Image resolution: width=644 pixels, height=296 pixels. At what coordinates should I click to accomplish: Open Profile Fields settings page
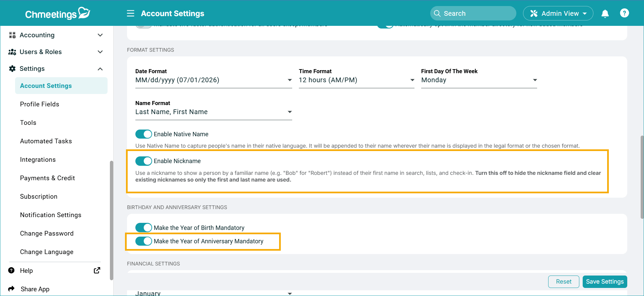(x=40, y=104)
